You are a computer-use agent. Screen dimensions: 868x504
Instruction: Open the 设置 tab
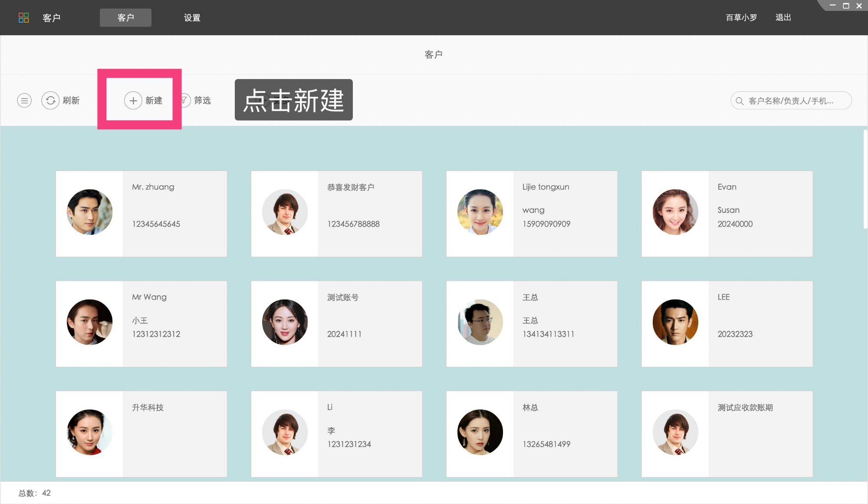pyautogui.click(x=192, y=17)
